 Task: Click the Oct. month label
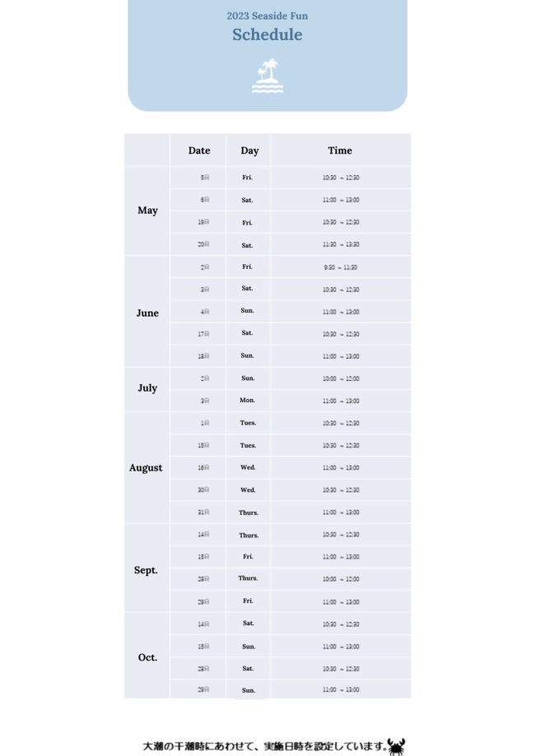[147, 658]
